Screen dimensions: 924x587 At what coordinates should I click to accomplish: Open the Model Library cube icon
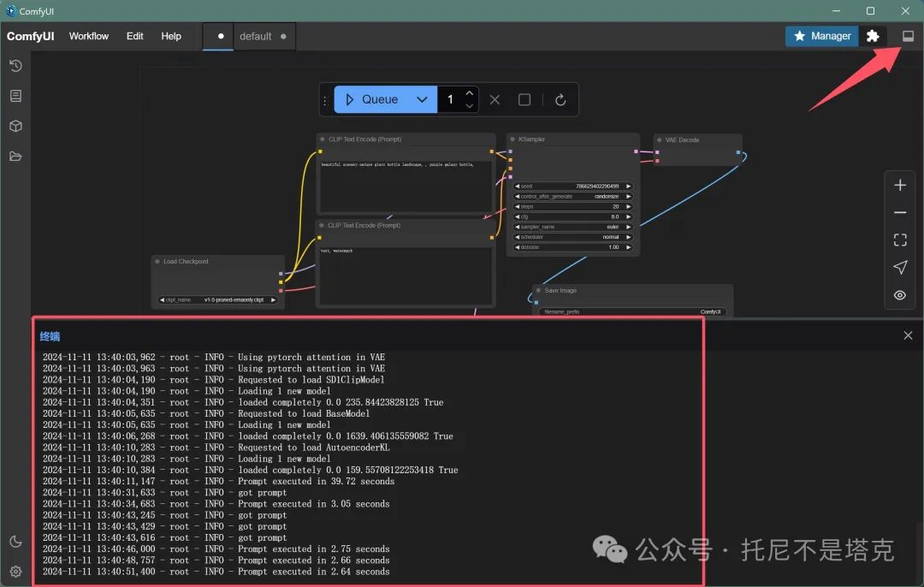16,126
